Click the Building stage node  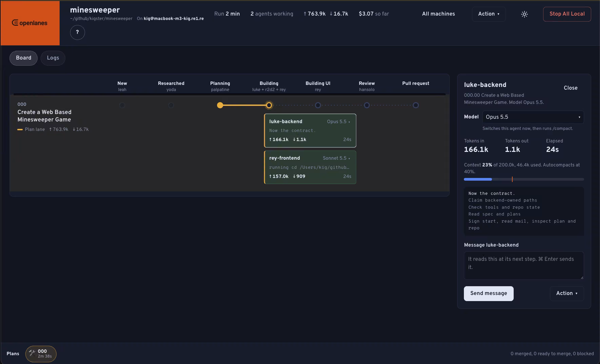click(269, 105)
